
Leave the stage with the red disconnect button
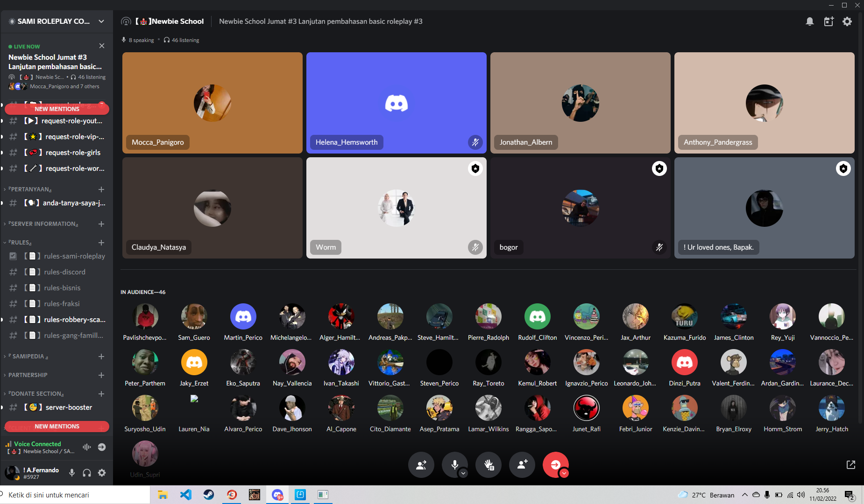coord(556,465)
